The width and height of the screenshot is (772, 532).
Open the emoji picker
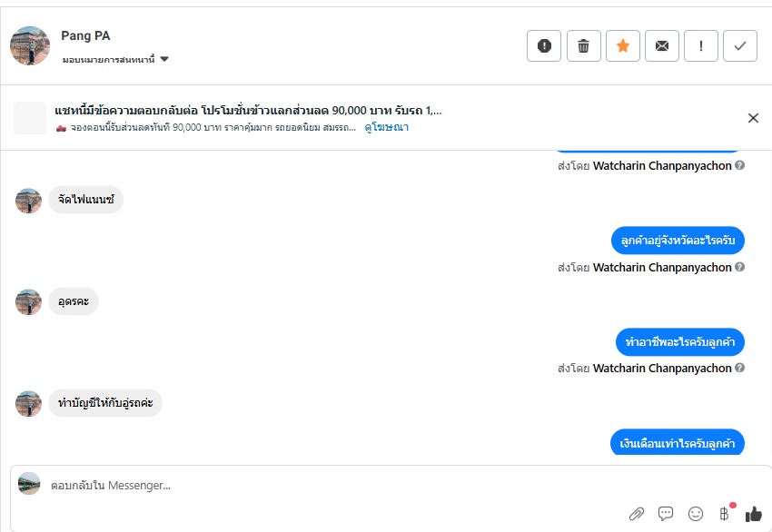click(696, 514)
